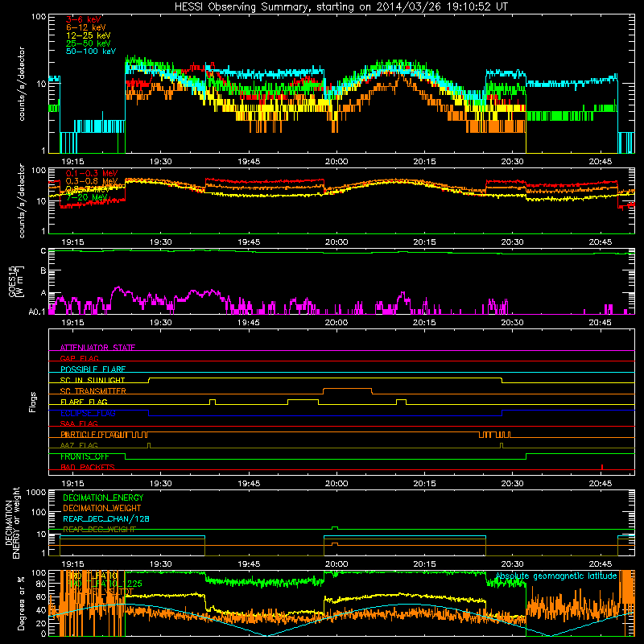Click the 0.1-0.3 MeV legend label
644x644 pixels.
pyautogui.click(x=92, y=173)
